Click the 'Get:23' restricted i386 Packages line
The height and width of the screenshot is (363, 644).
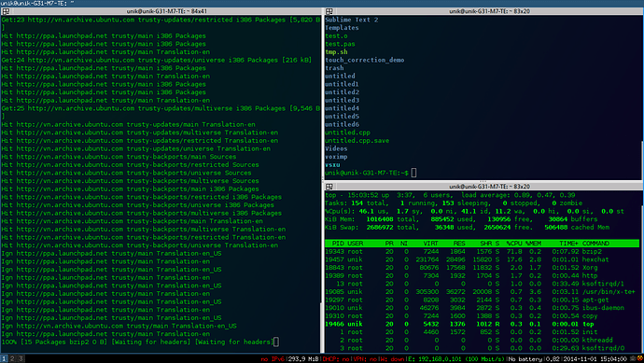161,20
